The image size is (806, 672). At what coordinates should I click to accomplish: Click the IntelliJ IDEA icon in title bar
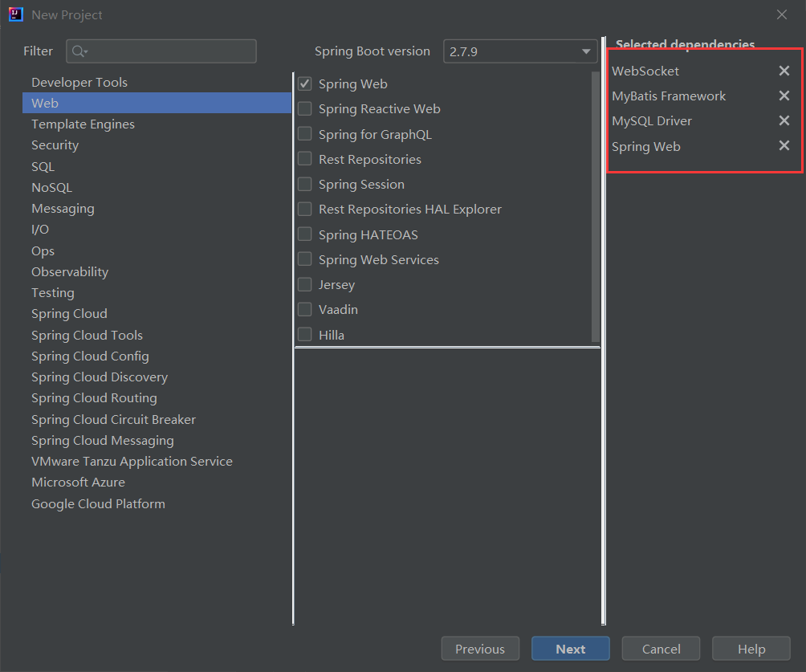pos(16,14)
